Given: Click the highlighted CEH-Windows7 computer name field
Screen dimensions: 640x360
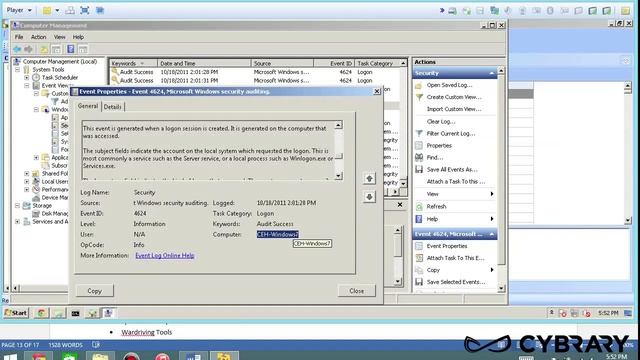Looking at the screenshot, I should point(278,234).
